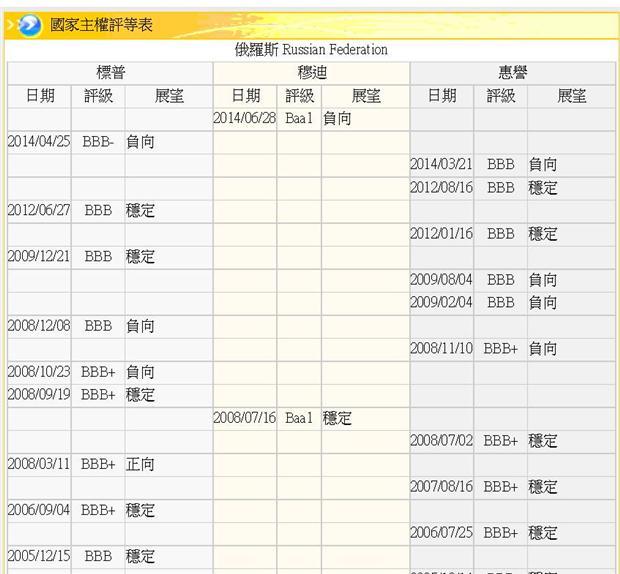Screen dimensions: 620x574
Task: Select the 國家主權評等表 header title
Action: [x=101, y=25]
